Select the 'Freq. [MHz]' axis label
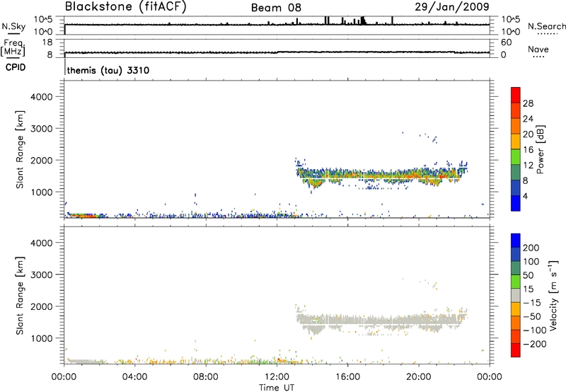Image resolution: width=566 pixels, height=392 pixels. point(13,47)
